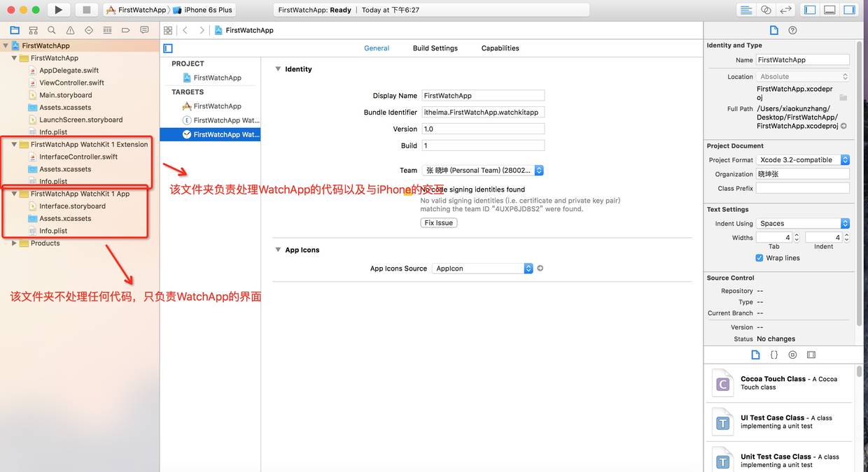Show the breakpoint navigator
Viewport: 868px width, 472px height.
pyautogui.click(x=125, y=30)
